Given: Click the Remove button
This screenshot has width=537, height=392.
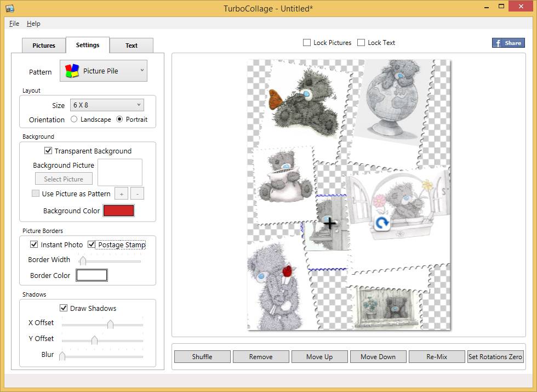Looking at the screenshot, I should (261, 357).
